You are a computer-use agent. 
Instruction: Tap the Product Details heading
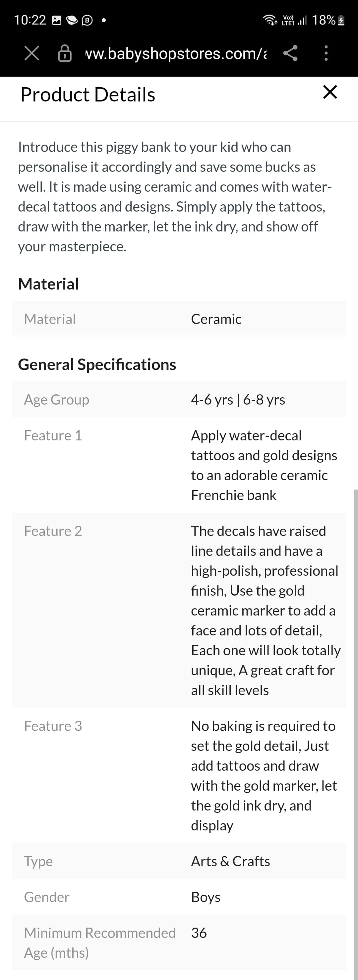(88, 95)
